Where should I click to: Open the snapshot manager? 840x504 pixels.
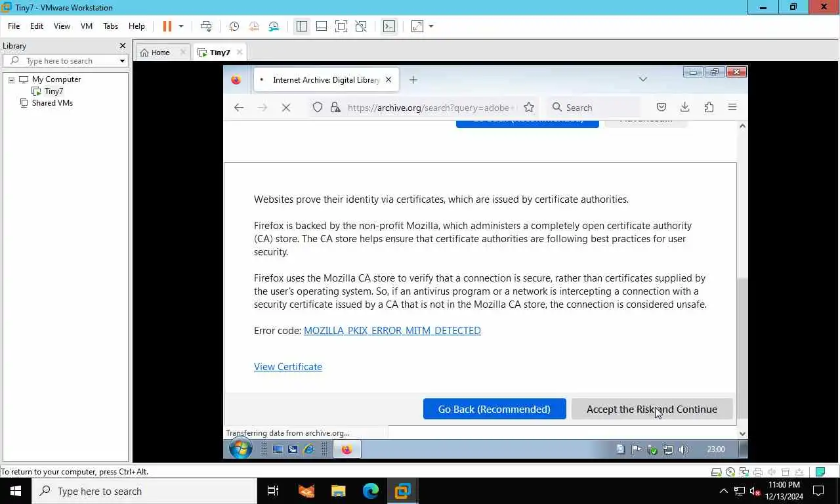click(x=274, y=26)
